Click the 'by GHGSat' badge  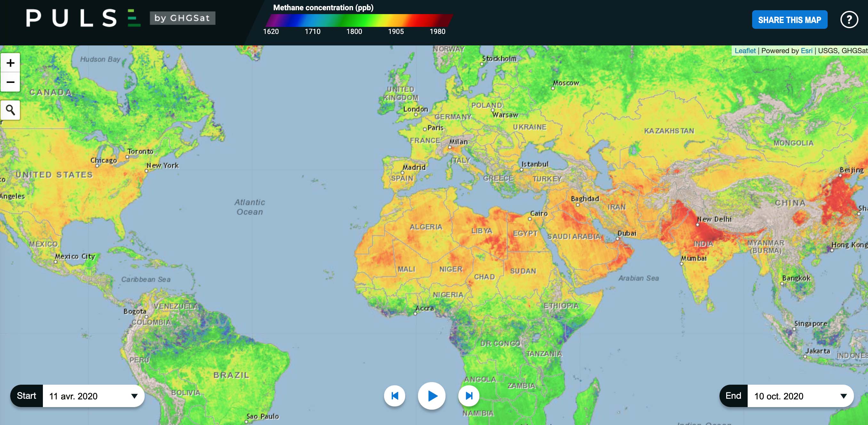(182, 19)
